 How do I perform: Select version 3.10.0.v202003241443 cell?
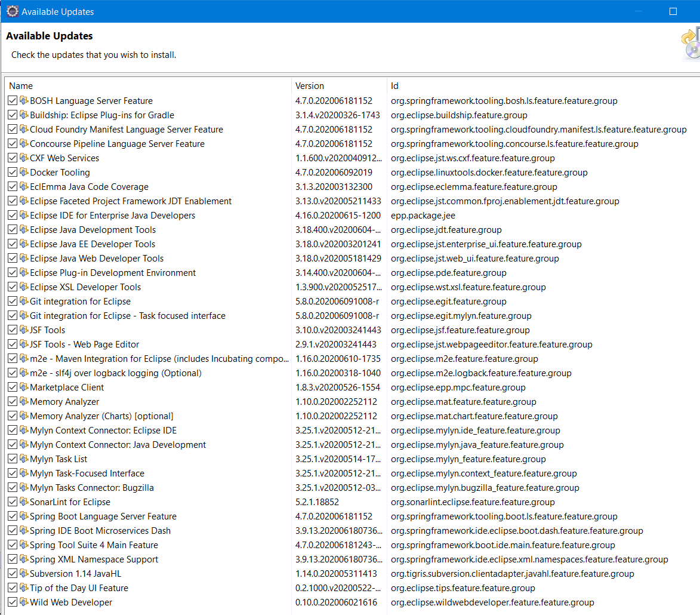338,330
